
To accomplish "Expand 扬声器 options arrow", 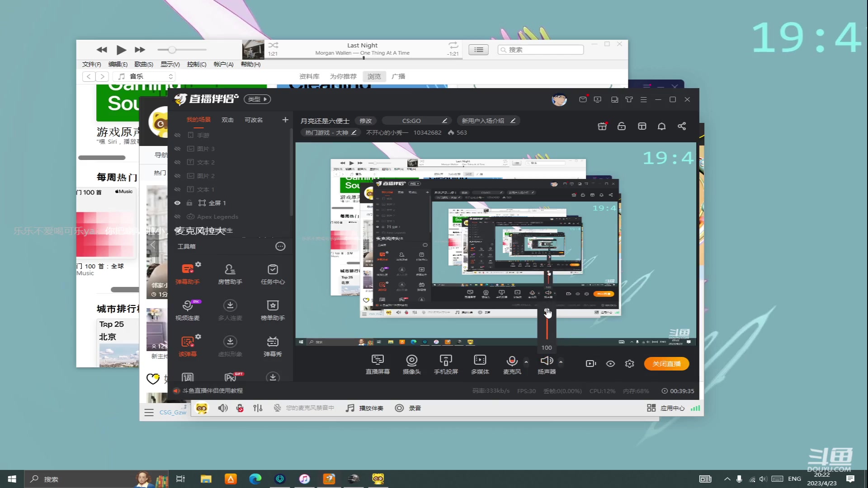I will 561,362.
